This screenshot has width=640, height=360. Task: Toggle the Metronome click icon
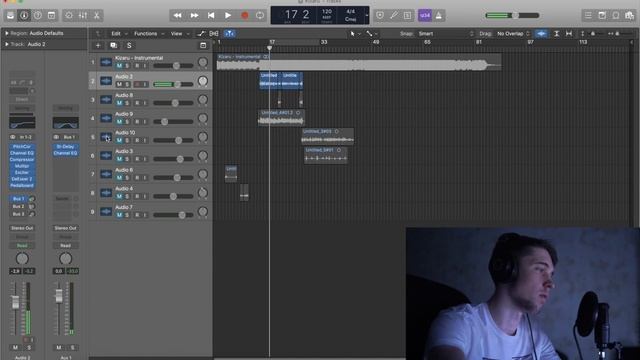tap(439, 16)
